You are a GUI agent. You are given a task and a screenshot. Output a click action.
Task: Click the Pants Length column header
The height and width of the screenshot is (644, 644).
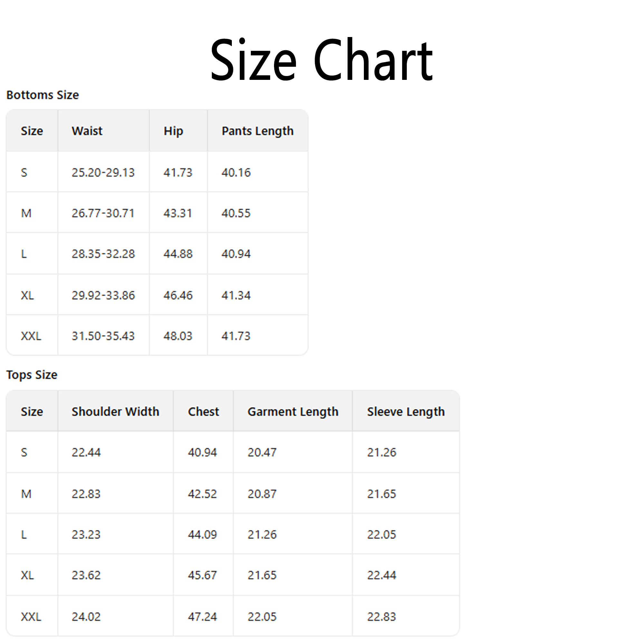coord(257,131)
